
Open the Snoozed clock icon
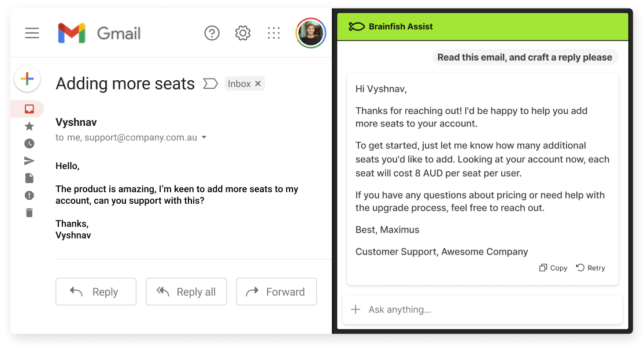click(x=29, y=143)
